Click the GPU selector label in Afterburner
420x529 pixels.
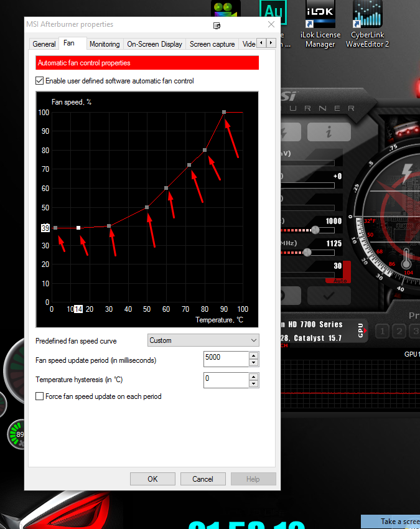[x=361, y=330]
